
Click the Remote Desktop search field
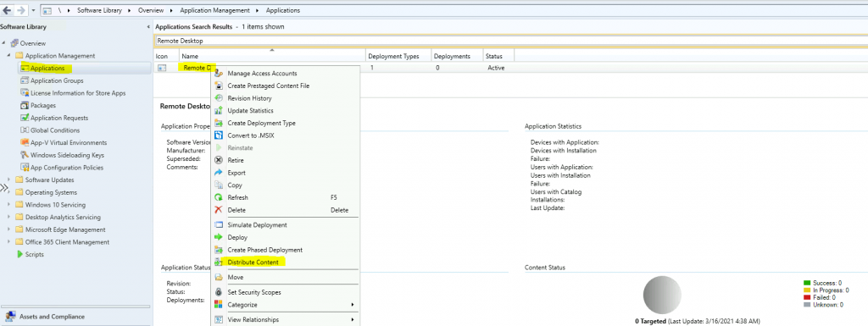[x=509, y=41]
